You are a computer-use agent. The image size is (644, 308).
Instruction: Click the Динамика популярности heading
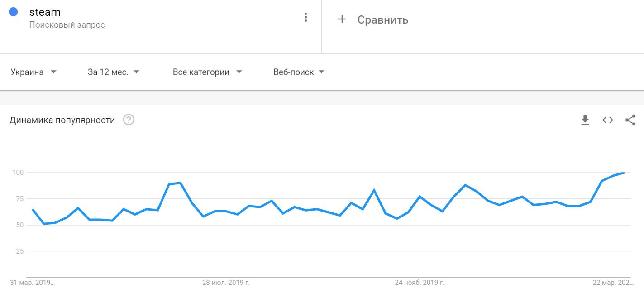click(62, 120)
